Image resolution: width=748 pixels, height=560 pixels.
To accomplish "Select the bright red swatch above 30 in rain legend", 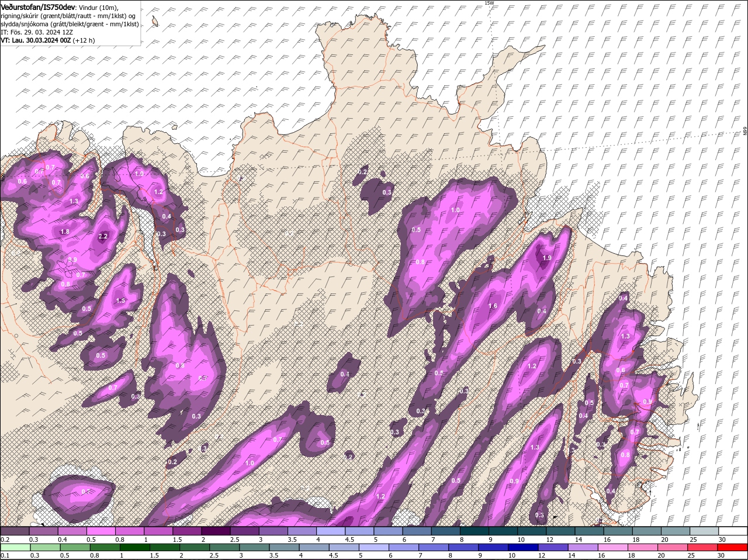I will (x=733, y=547).
